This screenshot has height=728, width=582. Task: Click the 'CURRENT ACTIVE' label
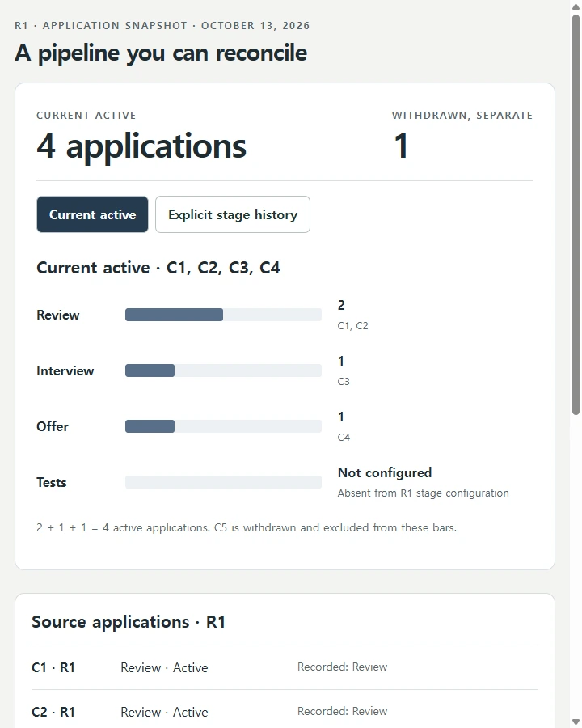pyautogui.click(x=86, y=116)
